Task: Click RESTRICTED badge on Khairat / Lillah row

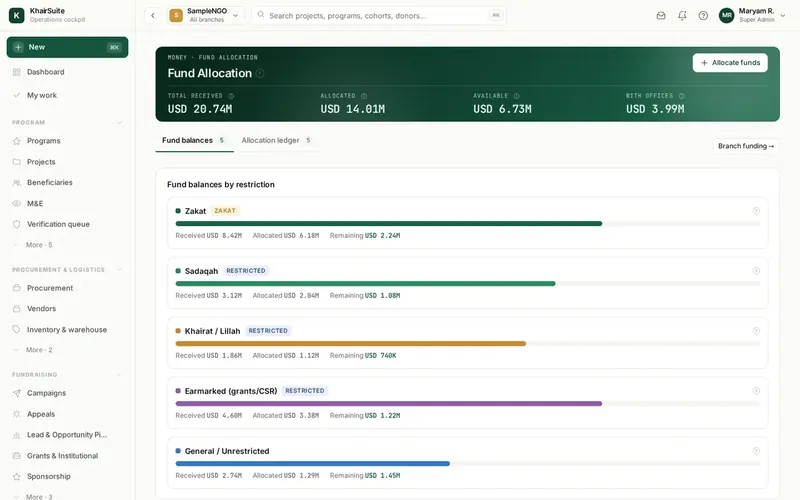Action: [268, 331]
